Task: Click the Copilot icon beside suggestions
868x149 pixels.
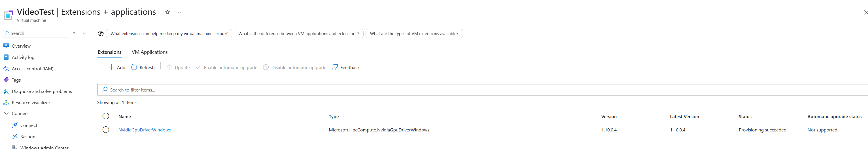Action: pos(100,33)
